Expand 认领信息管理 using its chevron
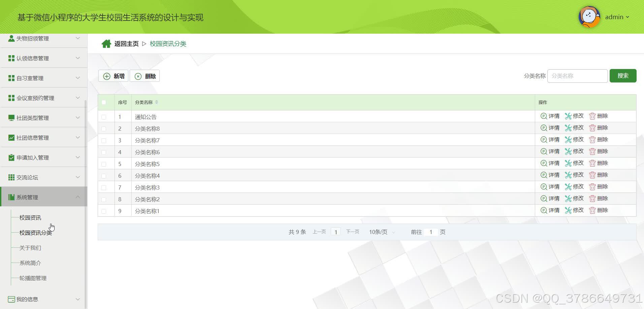This screenshot has height=309, width=644. pyautogui.click(x=78, y=58)
